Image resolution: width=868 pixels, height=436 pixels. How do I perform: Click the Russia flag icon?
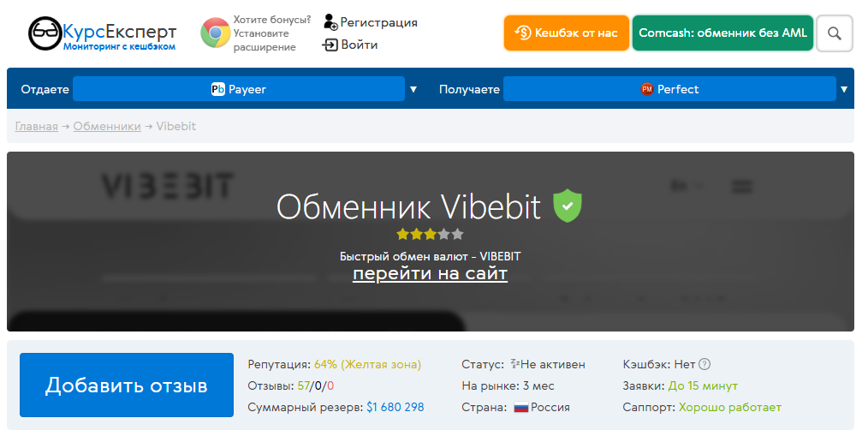pos(521,408)
